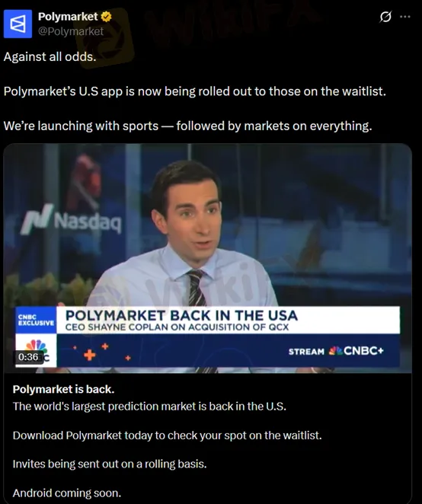Click the Nasdaq logo in the video
The image size is (422, 504).
71,219
